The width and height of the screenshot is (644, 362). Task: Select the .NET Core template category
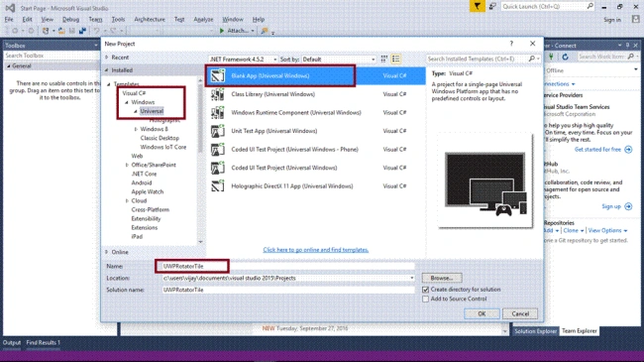[x=144, y=174]
